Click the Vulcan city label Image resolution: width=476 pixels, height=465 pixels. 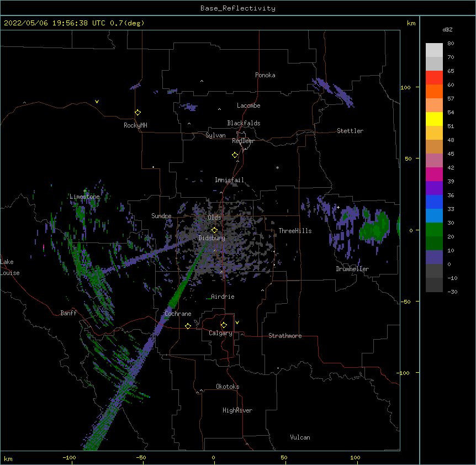(x=300, y=437)
